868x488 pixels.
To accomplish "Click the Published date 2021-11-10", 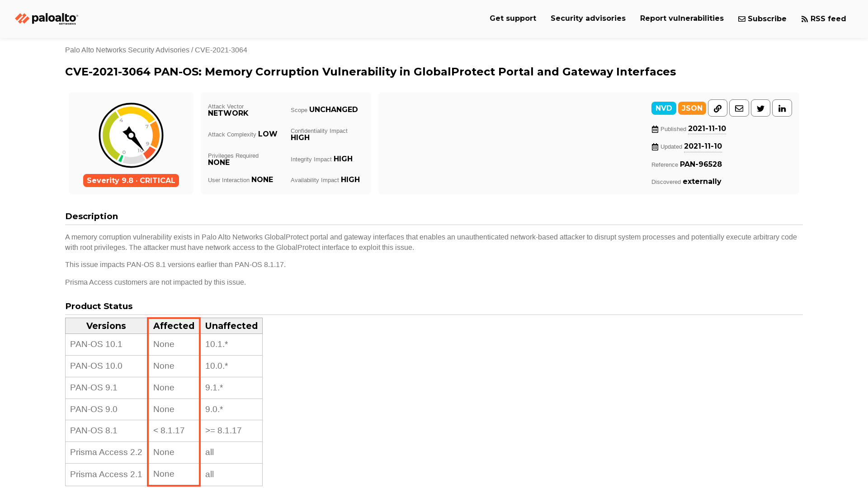I will 707,129.
